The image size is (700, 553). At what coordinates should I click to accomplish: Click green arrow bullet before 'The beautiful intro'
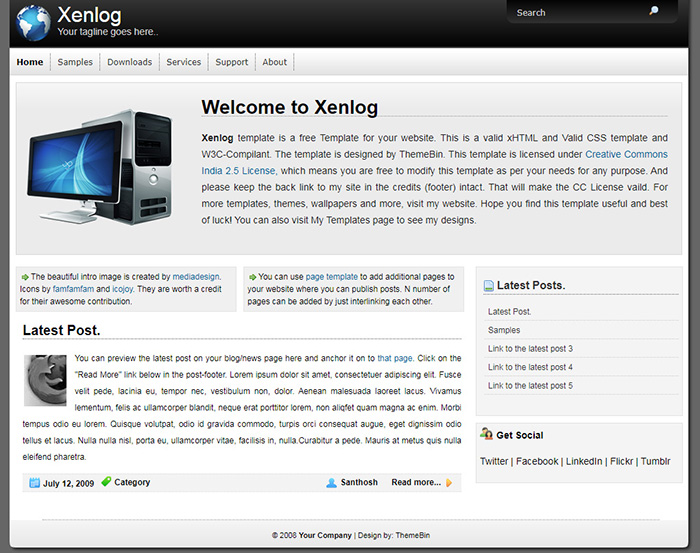(25, 277)
